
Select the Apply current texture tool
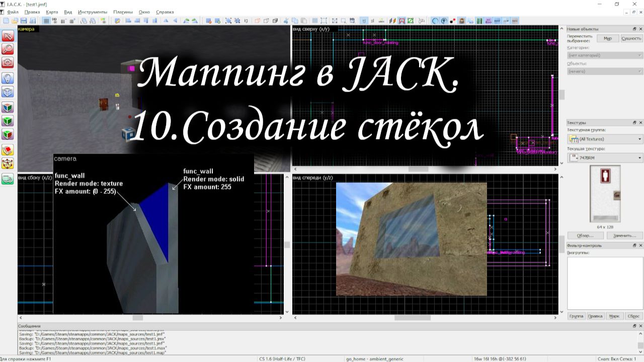[x=8, y=121]
